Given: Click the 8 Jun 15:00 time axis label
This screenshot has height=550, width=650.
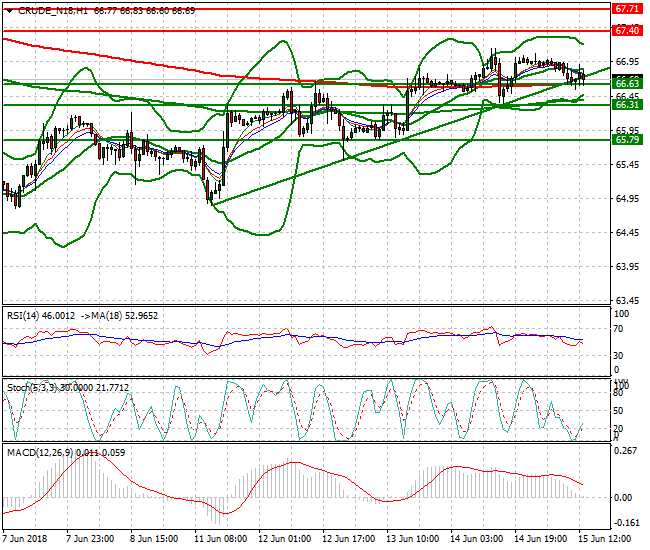Looking at the screenshot, I should click(154, 539).
